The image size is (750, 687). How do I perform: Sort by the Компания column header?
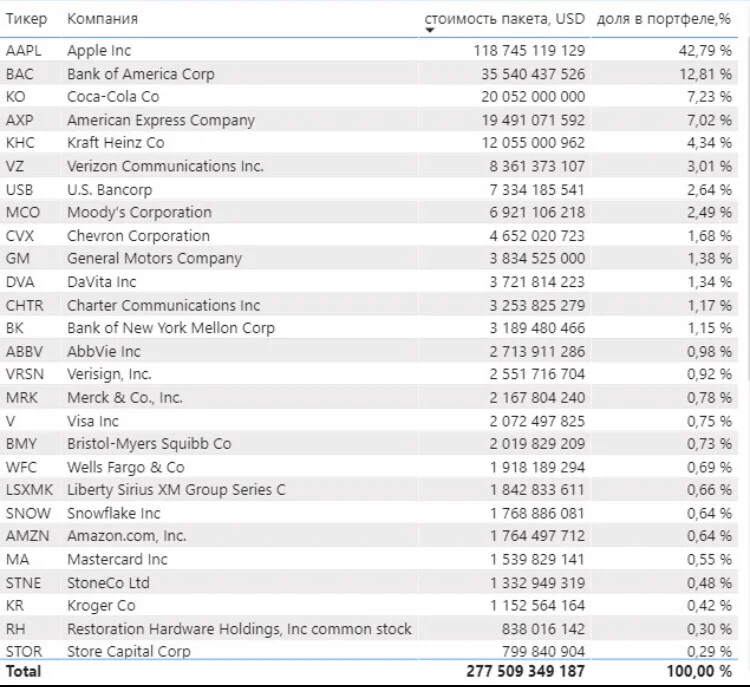102,19
